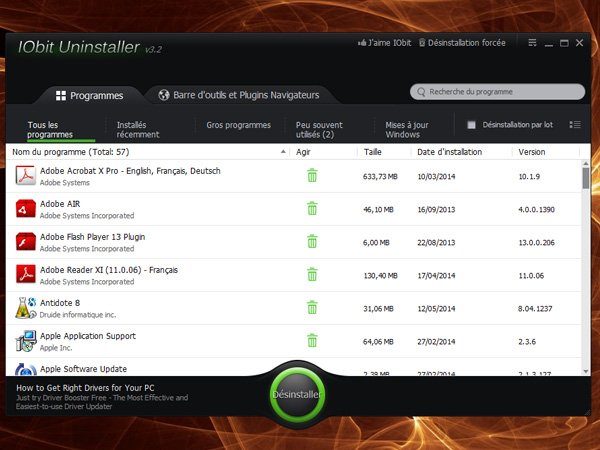Focus the Recherche du programme search field
This screenshot has width=600, height=450.
coord(497,92)
